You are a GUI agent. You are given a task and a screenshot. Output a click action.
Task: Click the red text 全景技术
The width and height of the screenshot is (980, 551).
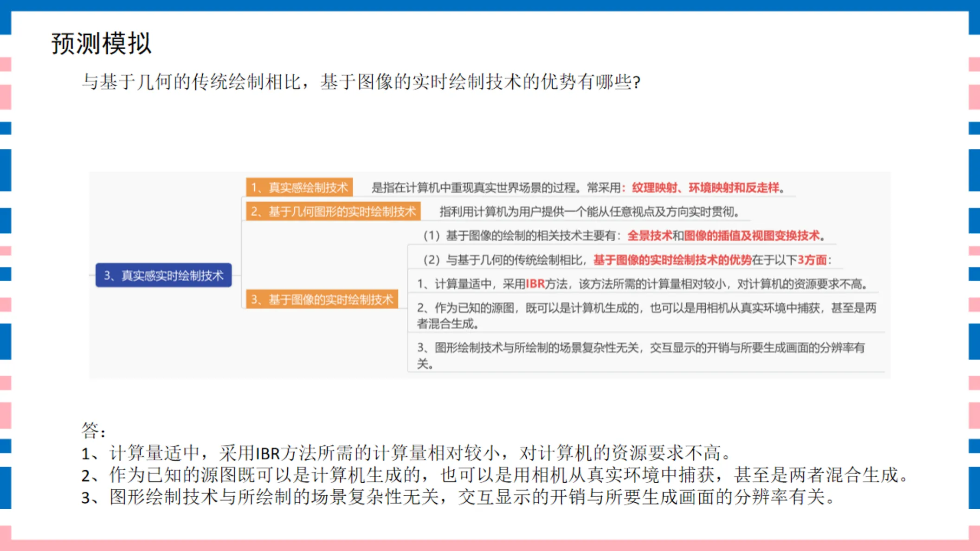(x=650, y=236)
